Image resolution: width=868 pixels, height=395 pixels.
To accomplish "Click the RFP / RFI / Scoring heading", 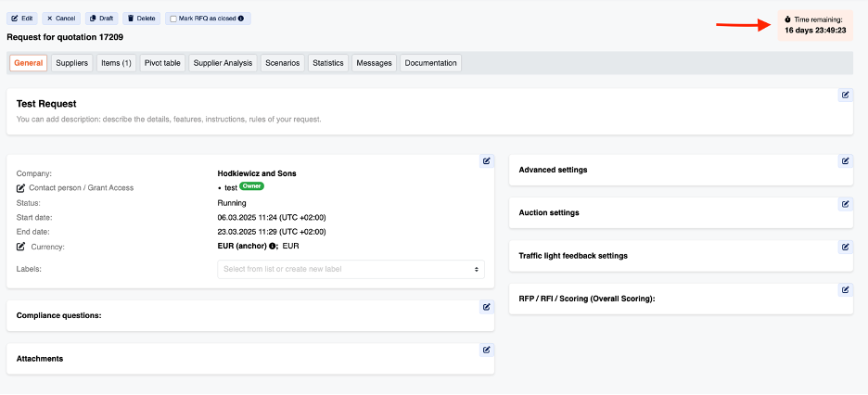I will pyautogui.click(x=587, y=299).
